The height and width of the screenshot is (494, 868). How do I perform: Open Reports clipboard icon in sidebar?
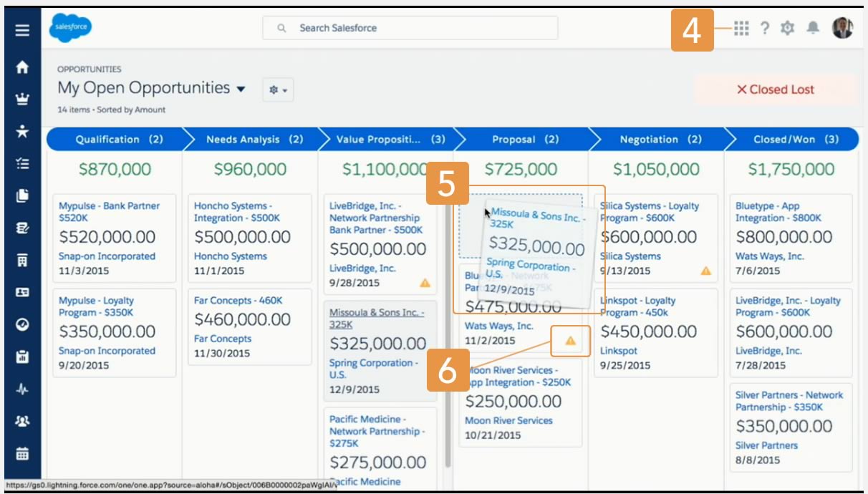point(22,357)
